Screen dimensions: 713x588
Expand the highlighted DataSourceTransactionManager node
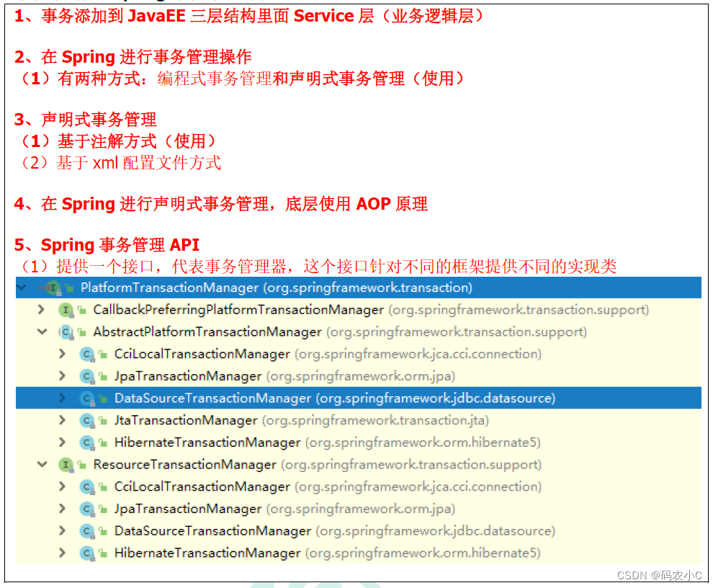pyautogui.click(x=62, y=398)
